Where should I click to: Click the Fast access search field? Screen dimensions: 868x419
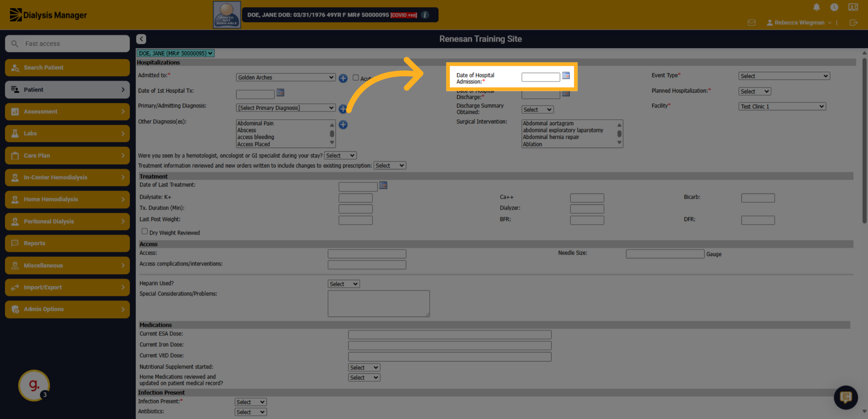[x=67, y=44]
